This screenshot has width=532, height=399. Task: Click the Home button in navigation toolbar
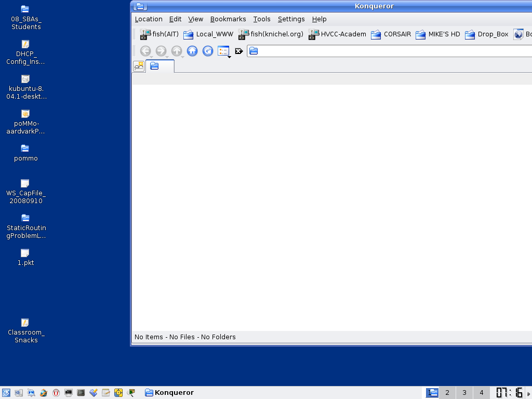pos(192,51)
